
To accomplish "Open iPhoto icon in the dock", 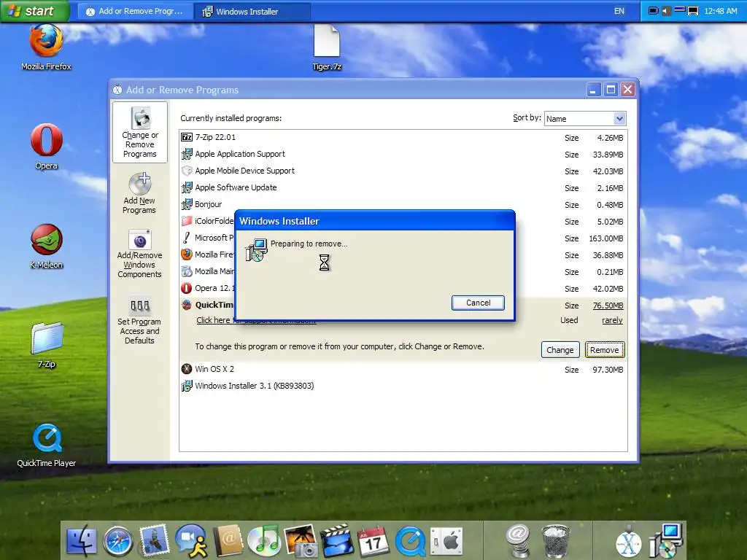I will click(301, 541).
